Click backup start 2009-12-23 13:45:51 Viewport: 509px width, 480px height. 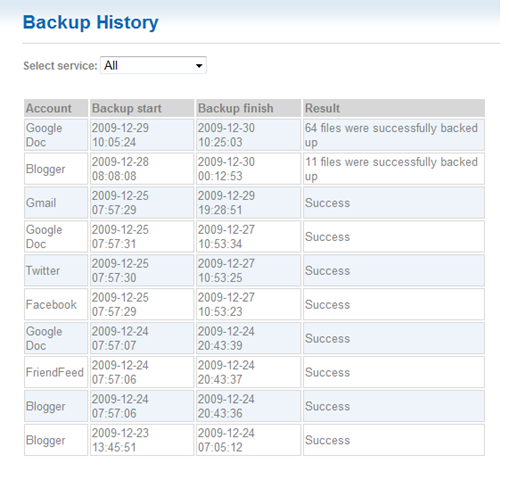[142, 440]
